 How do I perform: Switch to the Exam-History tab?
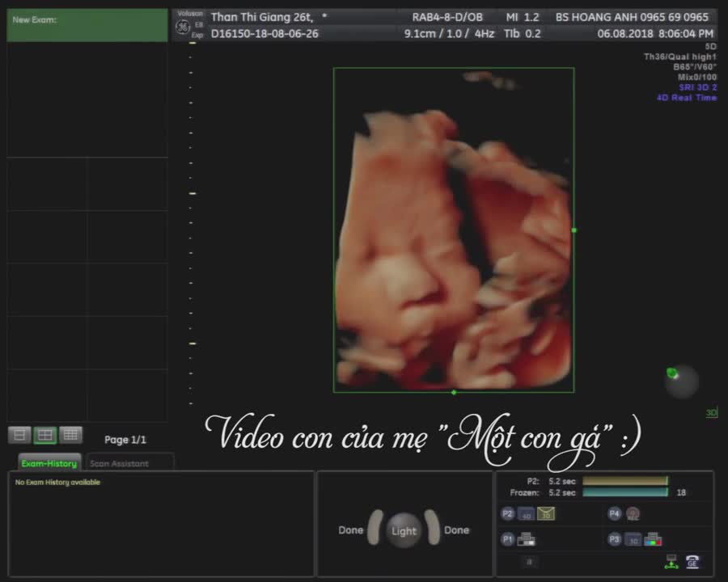coord(49,463)
